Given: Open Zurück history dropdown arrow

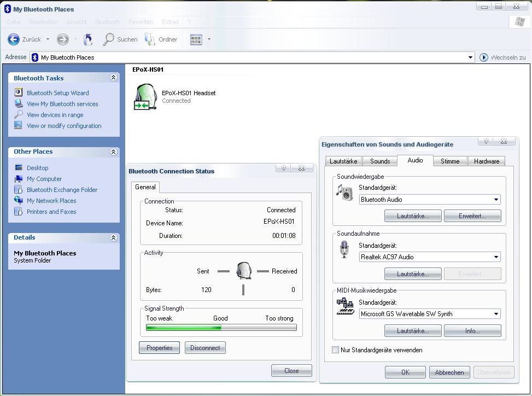Looking at the screenshot, I should tap(48, 39).
